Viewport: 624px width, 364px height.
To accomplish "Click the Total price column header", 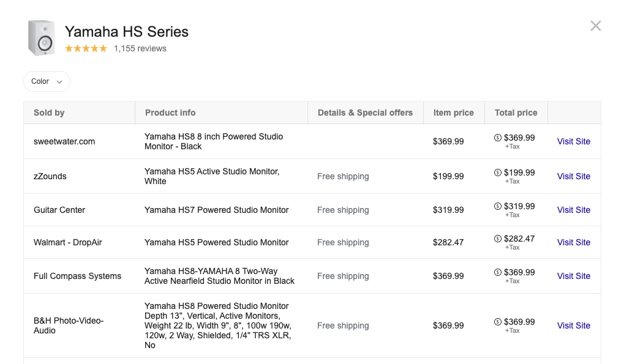I will 516,113.
